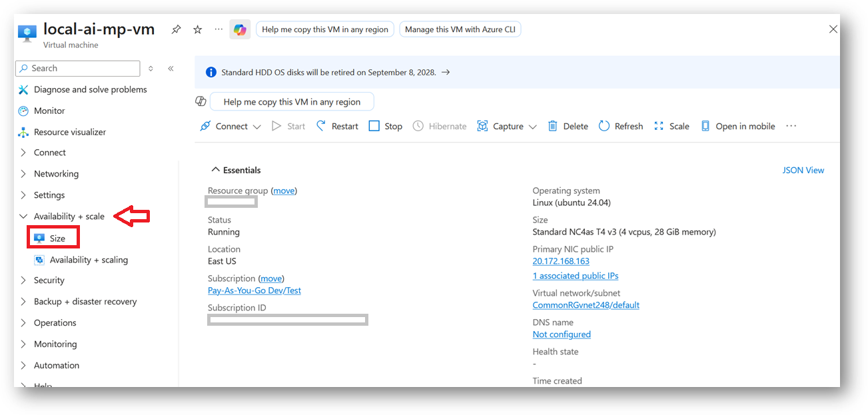Expand the Networking sidebar group
This screenshot has width=868, height=415.
[23, 174]
